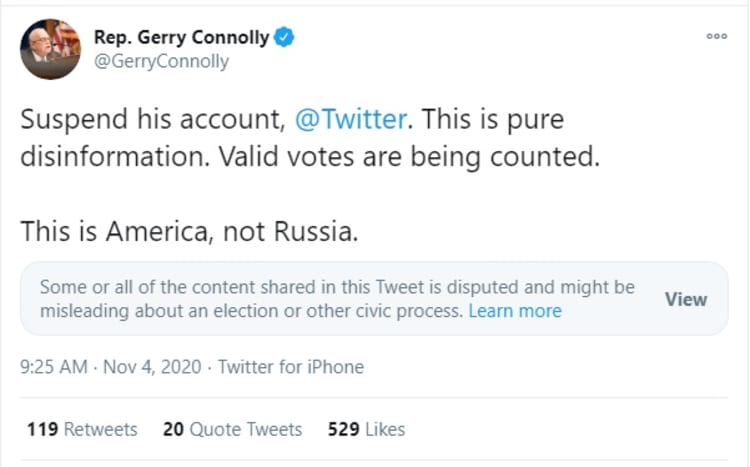Click the misleading election notice second line

250,311
